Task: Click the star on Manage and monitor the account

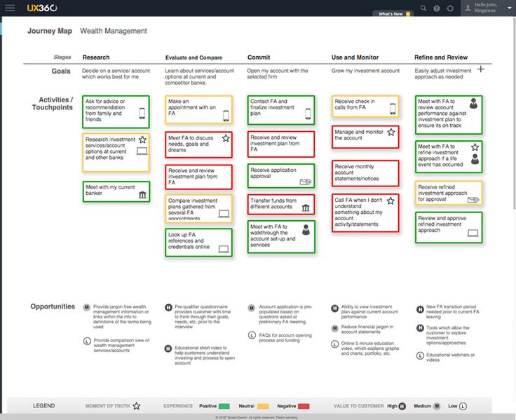Action: [391, 133]
